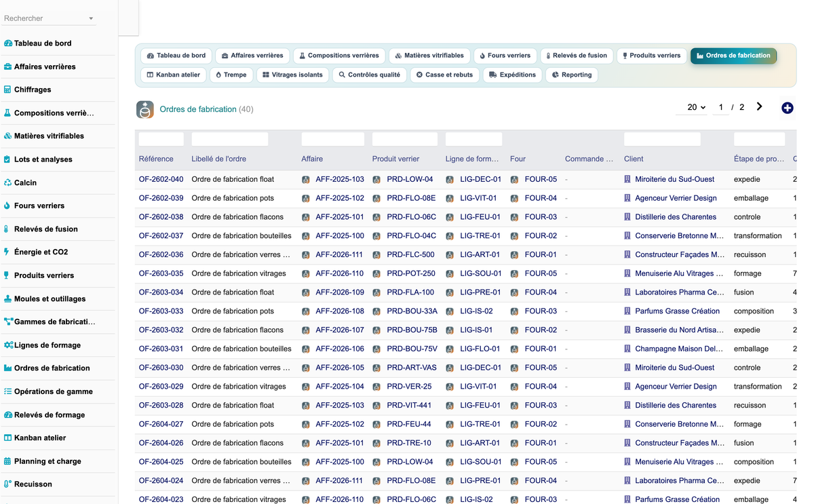Open the Rechercher dropdown
The image size is (814, 504).
coord(49,18)
